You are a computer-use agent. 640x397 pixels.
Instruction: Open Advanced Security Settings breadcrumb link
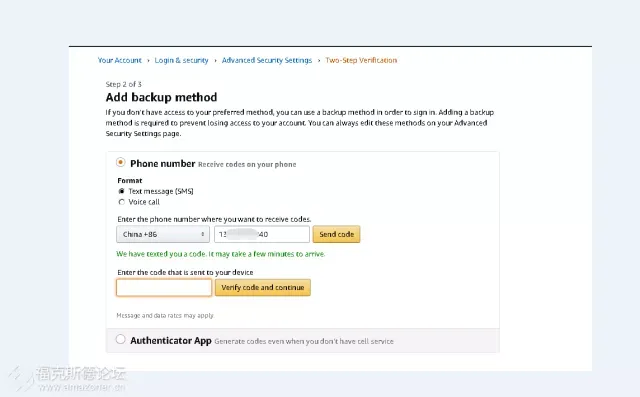tap(267, 60)
